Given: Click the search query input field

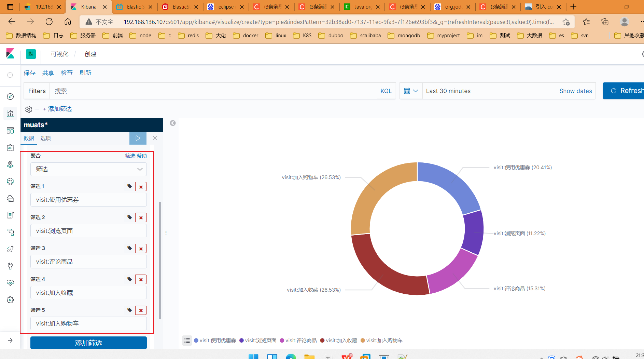Looking at the screenshot, I should [x=215, y=91].
